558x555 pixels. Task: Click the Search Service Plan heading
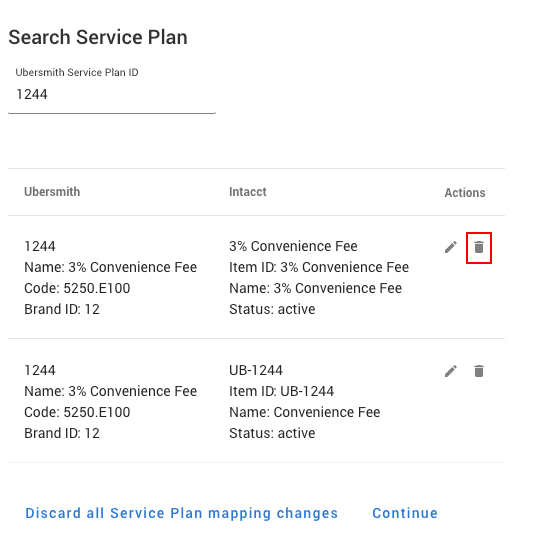98,37
